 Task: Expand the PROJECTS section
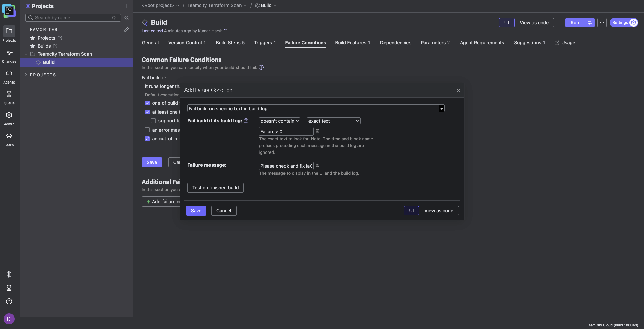pyautogui.click(x=26, y=75)
